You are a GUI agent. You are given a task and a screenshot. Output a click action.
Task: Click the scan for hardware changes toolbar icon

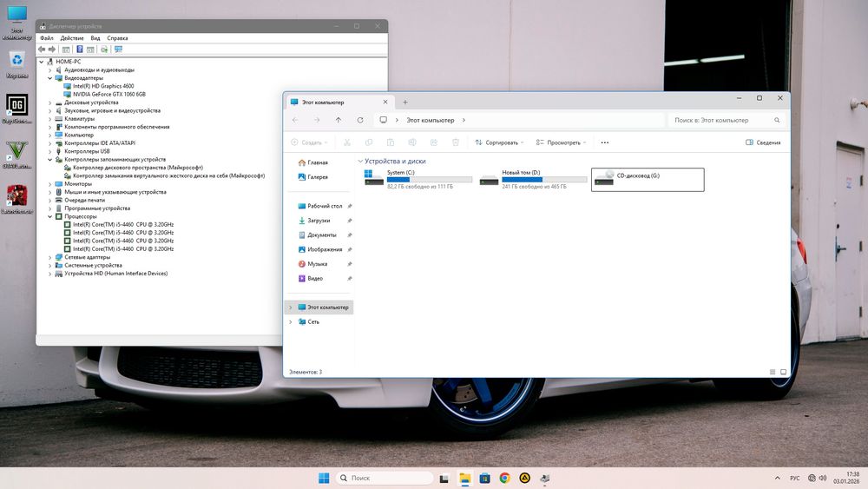tap(118, 50)
